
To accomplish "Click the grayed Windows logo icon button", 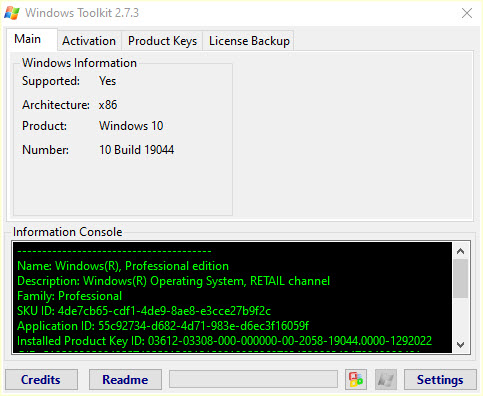I will click(x=386, y=379).
